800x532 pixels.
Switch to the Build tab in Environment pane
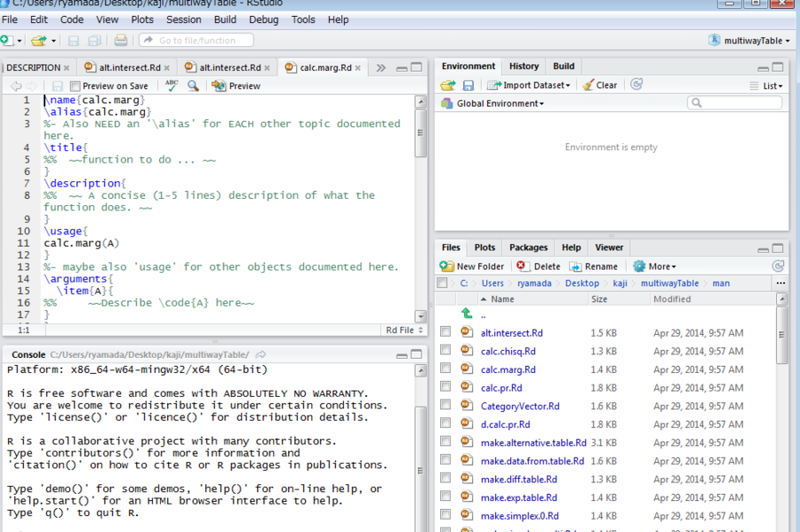564,67
